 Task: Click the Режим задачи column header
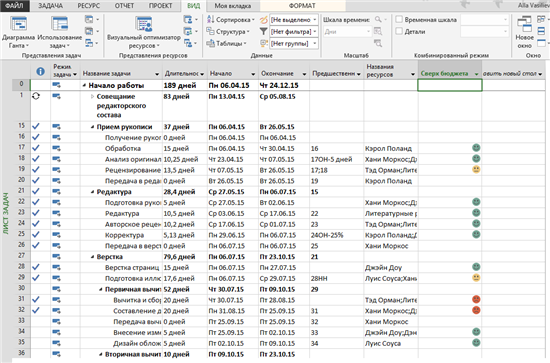tap(65, 70)
